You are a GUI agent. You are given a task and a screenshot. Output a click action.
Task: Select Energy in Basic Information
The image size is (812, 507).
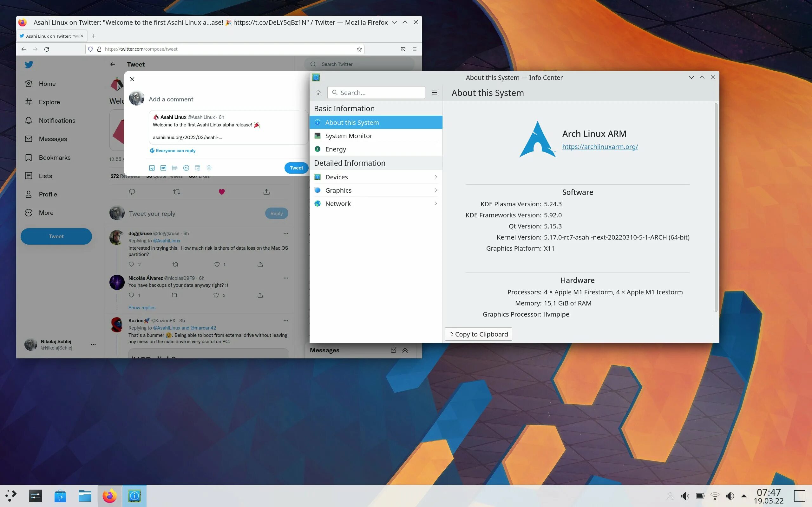tap(335, 149)
